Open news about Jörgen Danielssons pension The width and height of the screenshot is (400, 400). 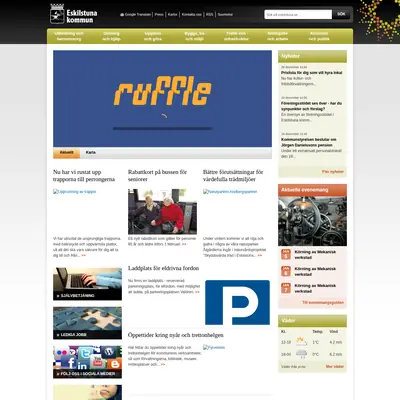pos(309,142)
